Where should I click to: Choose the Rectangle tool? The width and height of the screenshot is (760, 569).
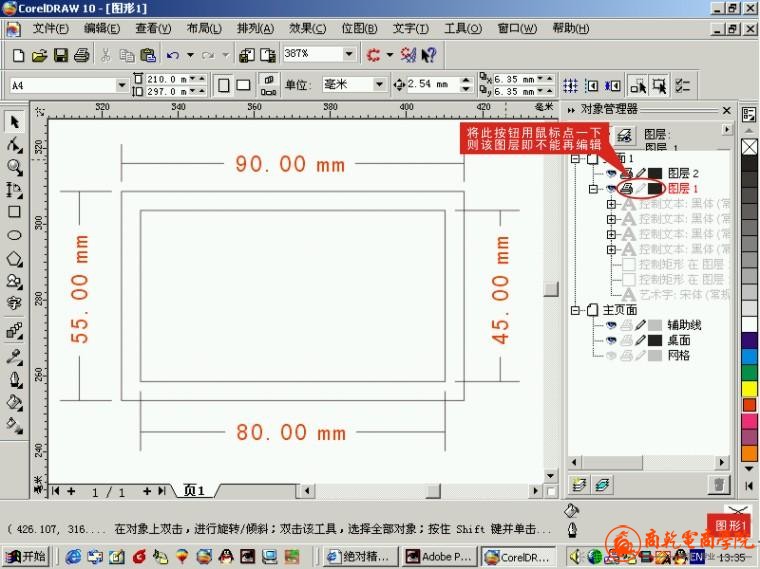click(15, 212)
